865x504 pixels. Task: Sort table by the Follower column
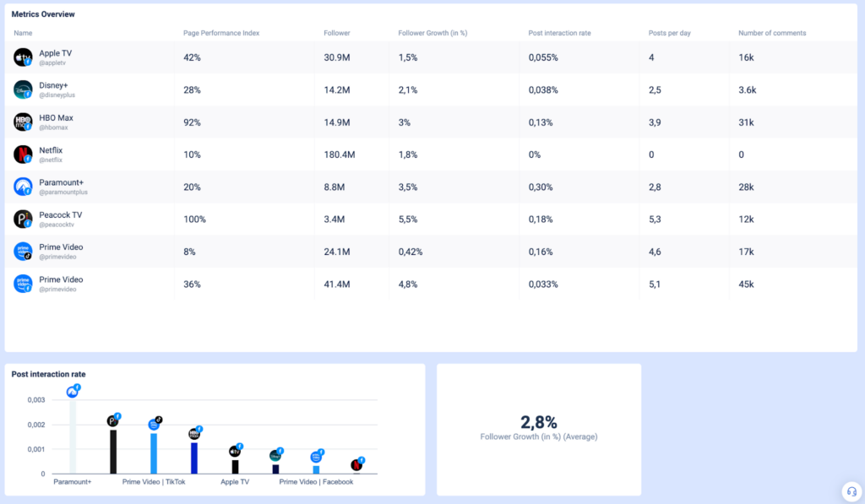(x=336, y=33)
